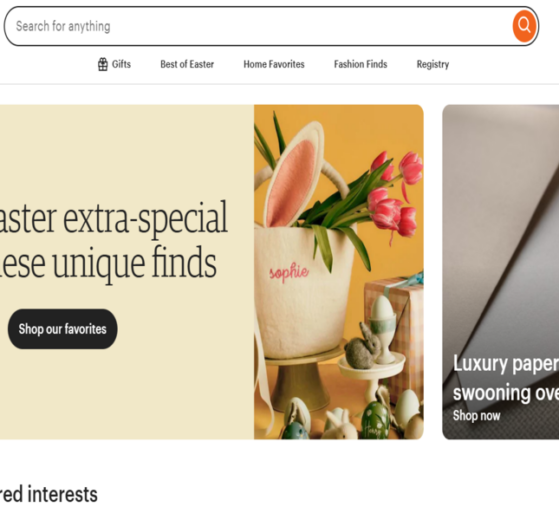Viewport: 559px width, 520px height.
Task: Click the pink bunny ear on basket
Action: (291, 180)
